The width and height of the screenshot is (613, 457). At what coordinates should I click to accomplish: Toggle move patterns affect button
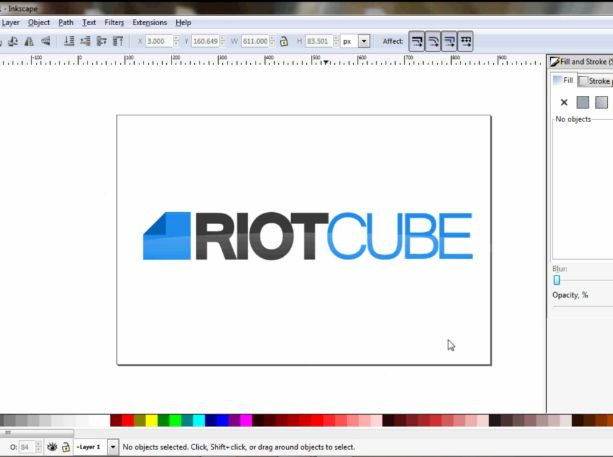click(x=465, y=41)
